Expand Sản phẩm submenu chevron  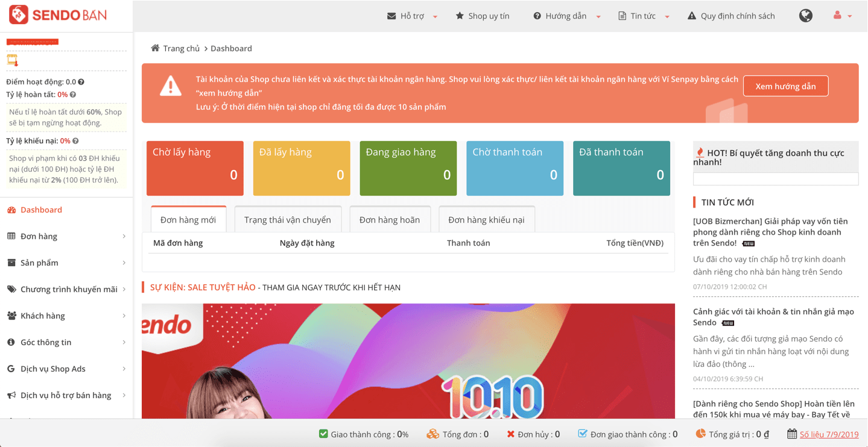click(x=124, y=263)
